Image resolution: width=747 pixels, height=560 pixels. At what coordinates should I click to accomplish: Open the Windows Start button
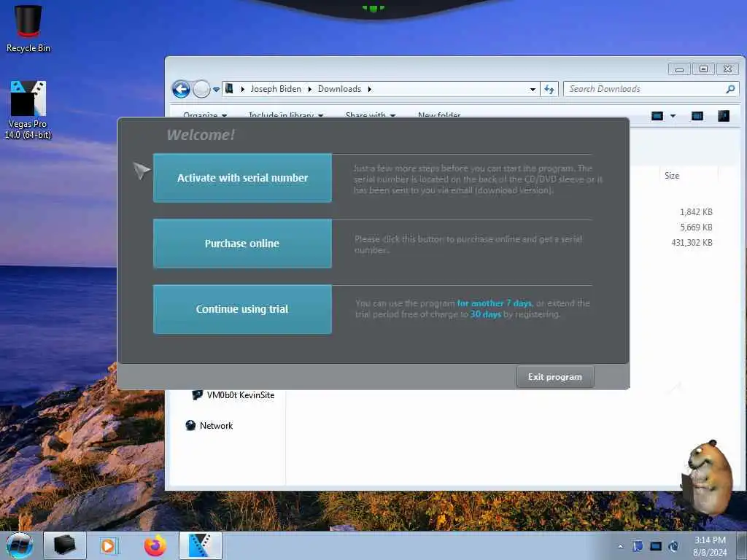(20, 545)
